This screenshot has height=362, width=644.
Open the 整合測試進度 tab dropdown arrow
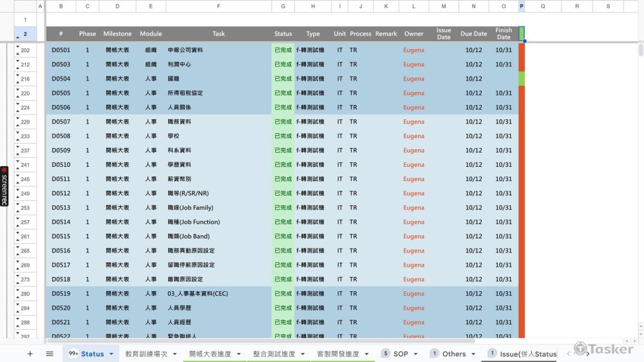[x=303, y=354]
